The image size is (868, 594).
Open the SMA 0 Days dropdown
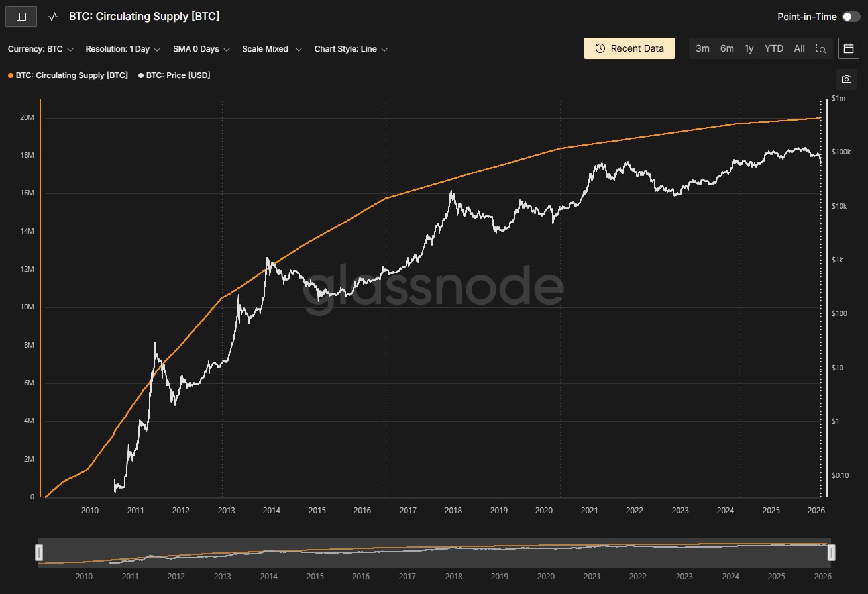pyautogui.click(x=201, y=49)
